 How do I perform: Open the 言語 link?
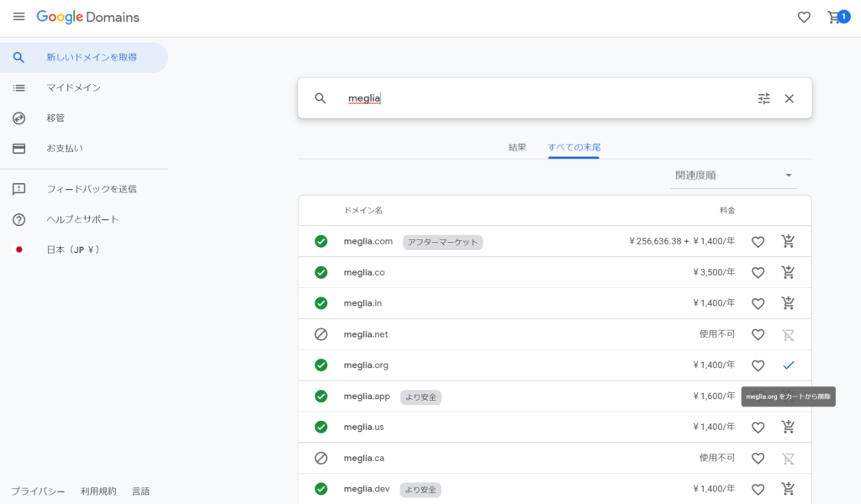pos(140,491)
